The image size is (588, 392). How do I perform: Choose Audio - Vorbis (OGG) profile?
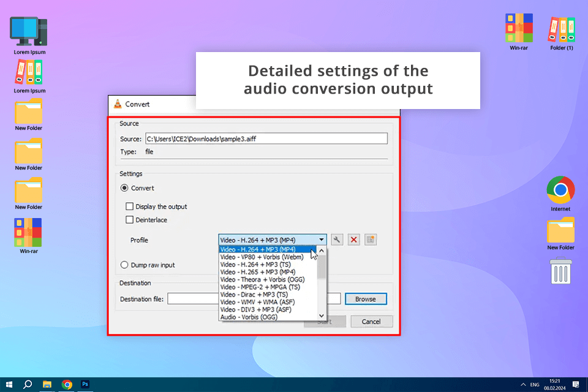[x=268, y=317]
